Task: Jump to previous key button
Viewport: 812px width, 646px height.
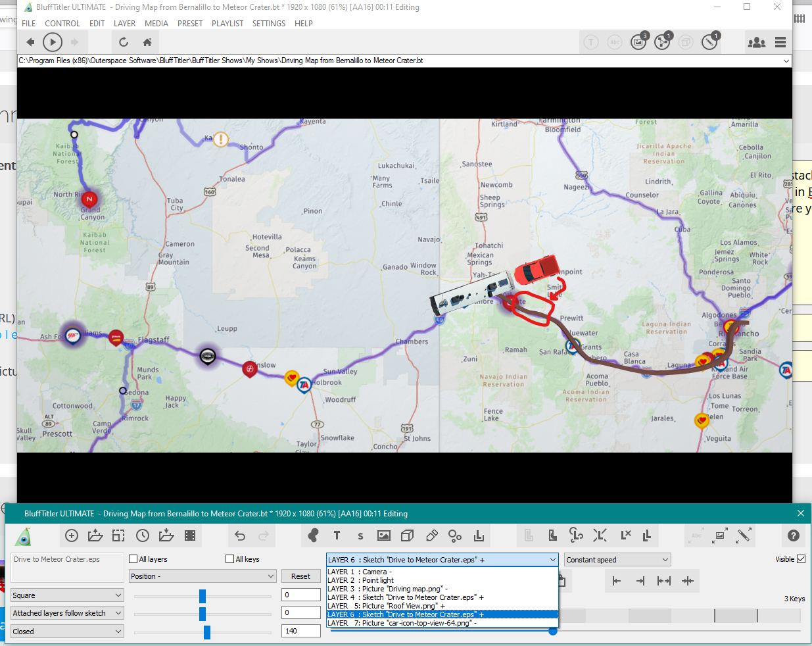Action: (x=616, y=581)
